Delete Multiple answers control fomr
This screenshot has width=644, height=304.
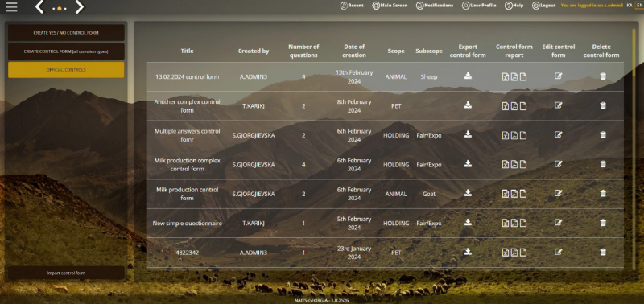pos(603,134)
